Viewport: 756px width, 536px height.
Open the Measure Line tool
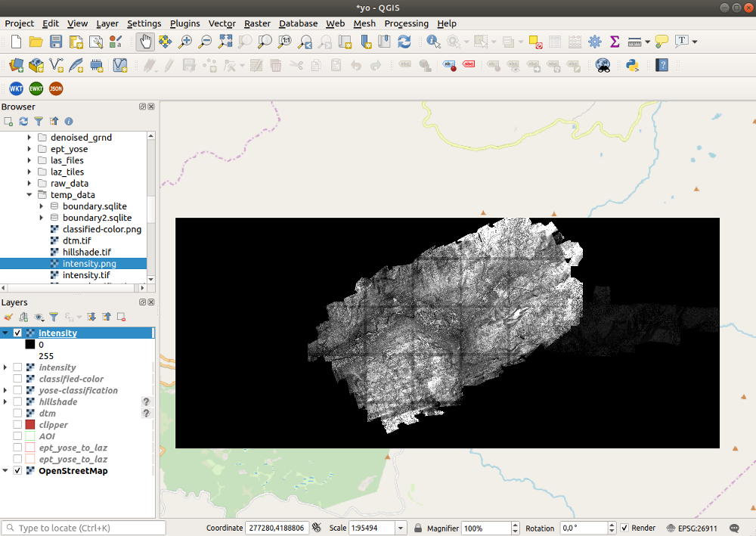click(x=634, y=42)
